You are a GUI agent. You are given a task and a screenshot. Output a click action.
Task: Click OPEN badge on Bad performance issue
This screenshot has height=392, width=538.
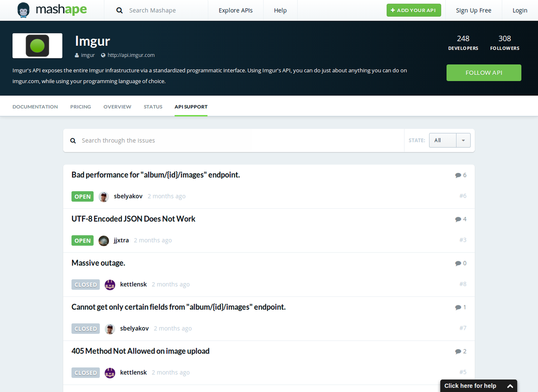(x=82, y=196)
